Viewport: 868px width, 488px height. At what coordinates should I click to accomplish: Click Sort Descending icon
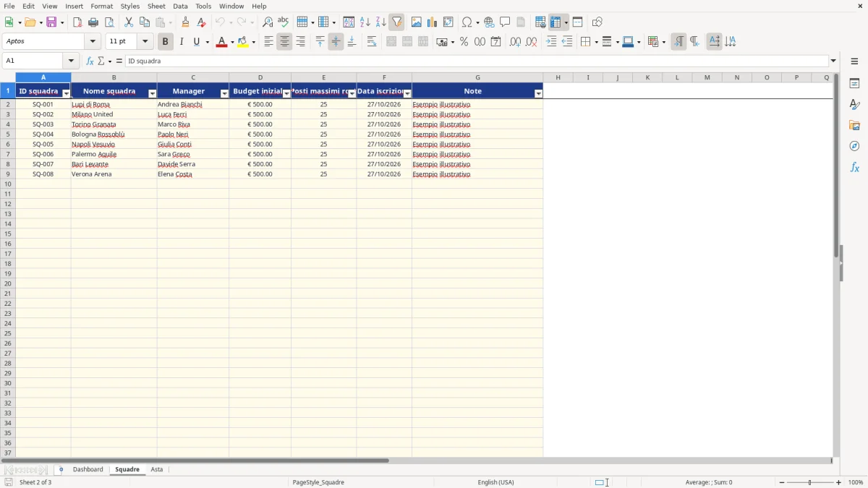pyautogui.click(x=381, y=22)
